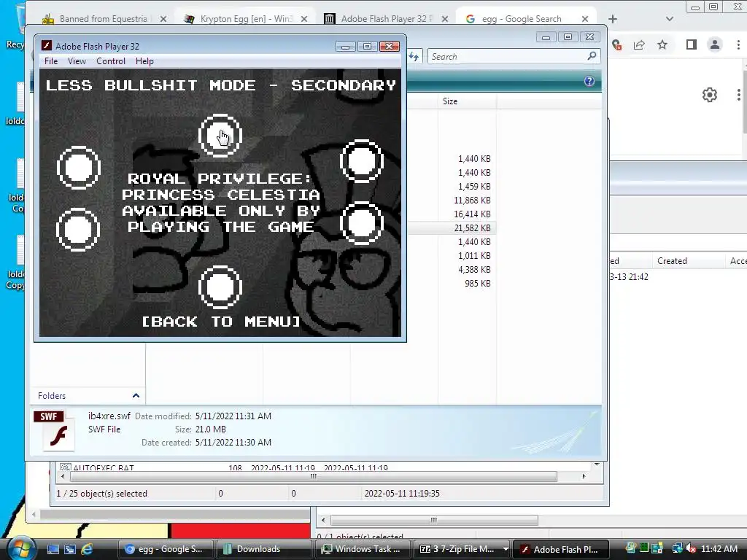Open Explorer help question mark icon

pos(589,81)
